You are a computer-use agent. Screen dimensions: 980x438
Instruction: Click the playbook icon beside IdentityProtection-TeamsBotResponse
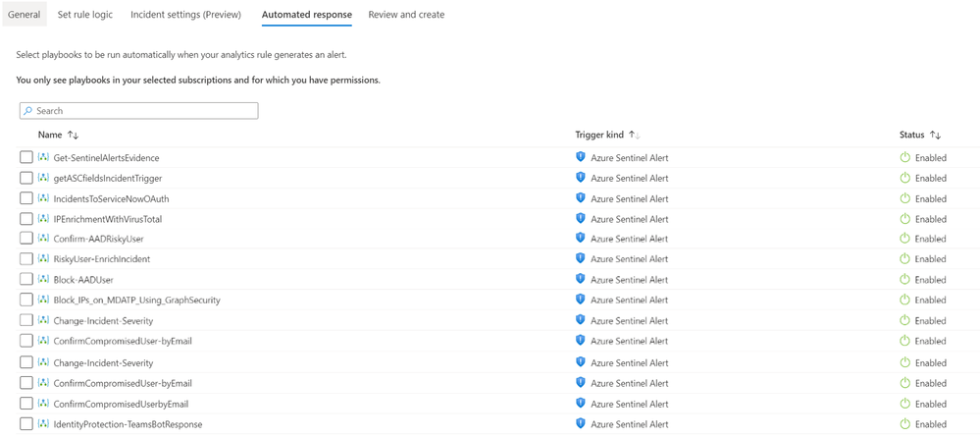click(x=43, y=424)
